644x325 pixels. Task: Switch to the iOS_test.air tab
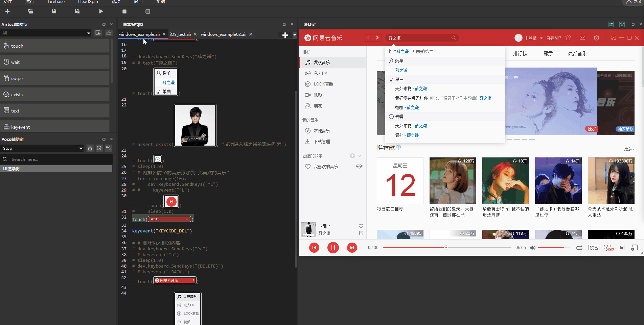[180, 34]
